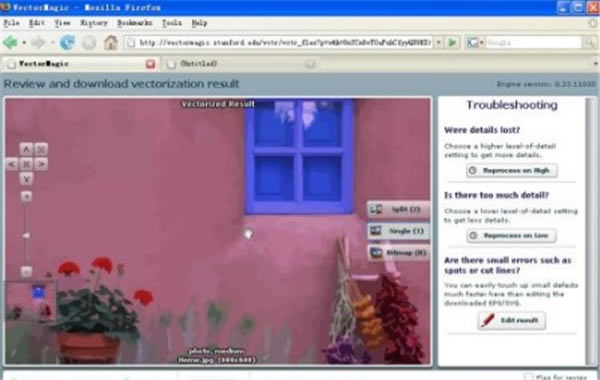
Task: Tick the Flag for review checkbox
Action: point(528,377)
